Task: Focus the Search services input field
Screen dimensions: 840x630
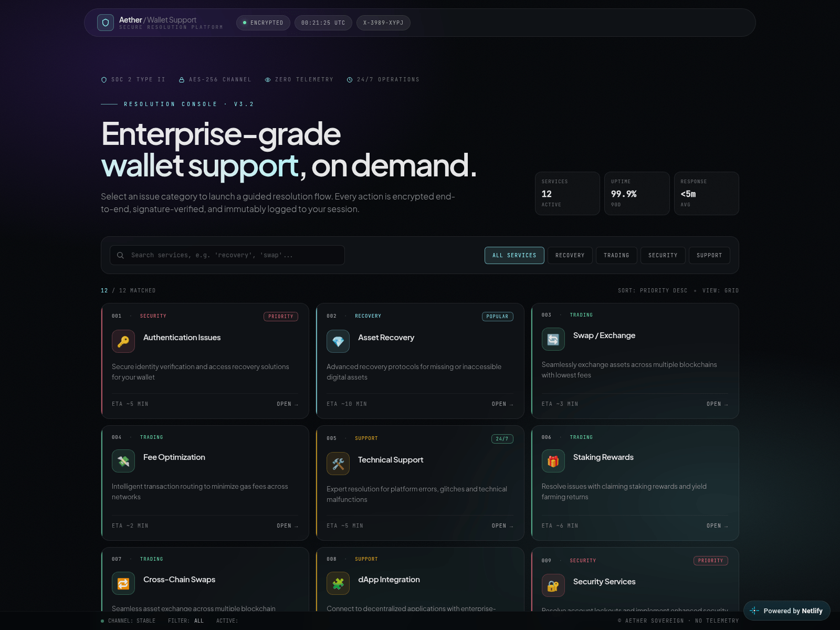Action: [x=227, y=255]
